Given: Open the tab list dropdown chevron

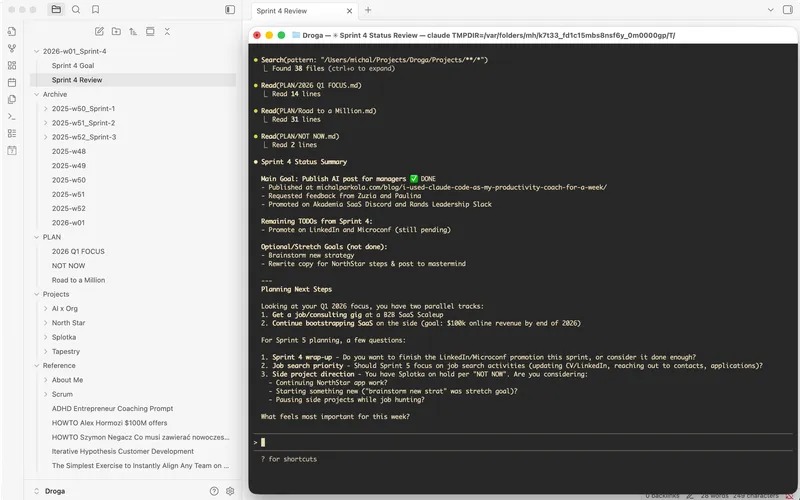Looking at the screenshot, I should tap(770, 10).
